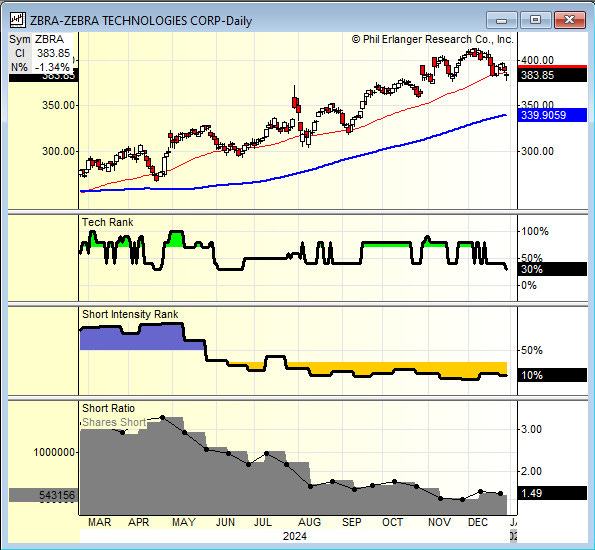This screenshot has height=550, width=595.
Task: Click the window title ZBRA-ZEBRA TECHNOLOGIES CORP-Daily
Action: pyautogui.click(x=141, y=20)
